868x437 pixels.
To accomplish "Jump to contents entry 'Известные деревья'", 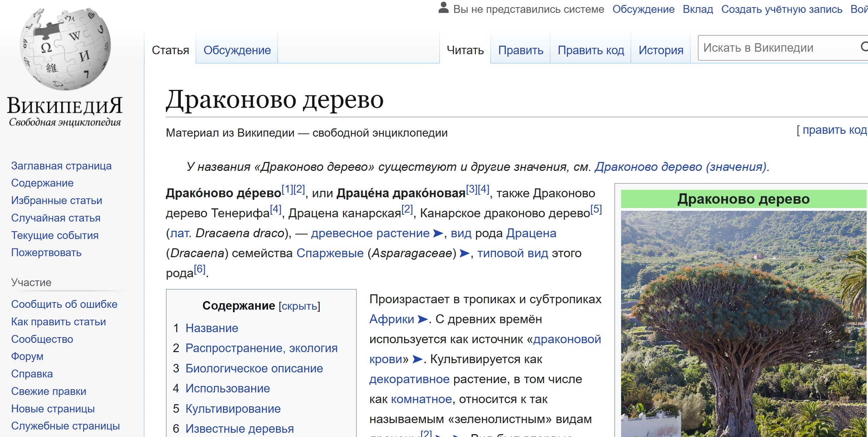I will 239,428.
